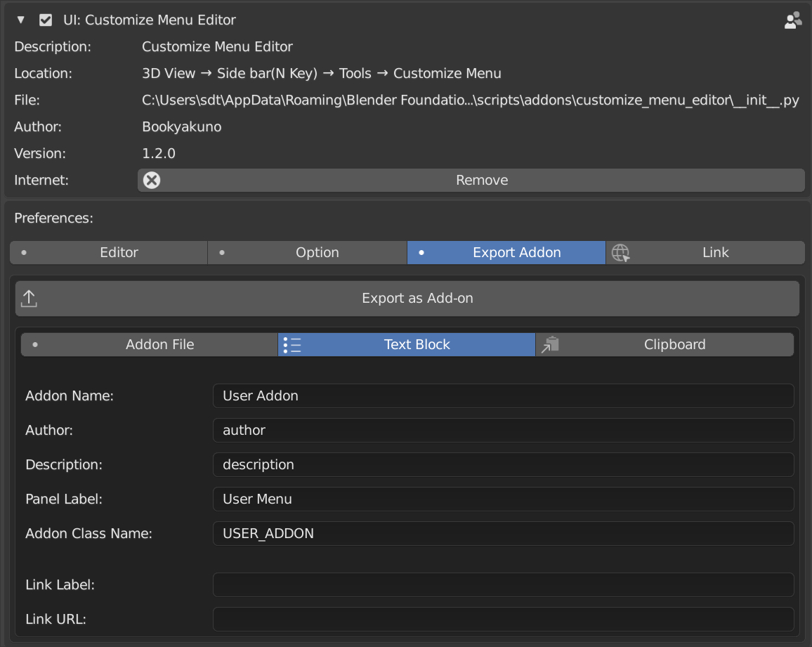Viewport: 812px width, 647px height.
Task: Click the Clipboard paste icon
Action: coord(550,345)
